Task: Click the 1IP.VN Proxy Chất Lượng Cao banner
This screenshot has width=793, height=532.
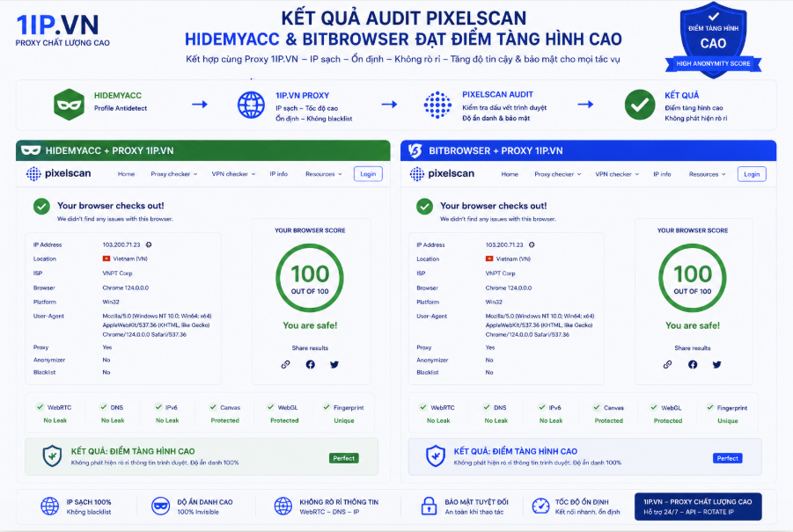Action: coord(698,506)
